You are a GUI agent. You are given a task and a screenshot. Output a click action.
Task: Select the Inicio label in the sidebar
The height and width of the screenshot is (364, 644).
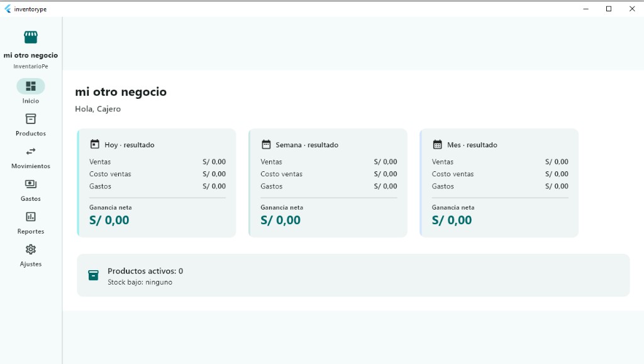point(31,101)
